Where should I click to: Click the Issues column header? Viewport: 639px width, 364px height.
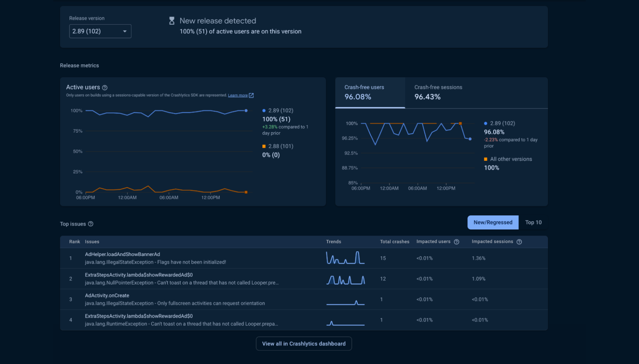point(92,242)
